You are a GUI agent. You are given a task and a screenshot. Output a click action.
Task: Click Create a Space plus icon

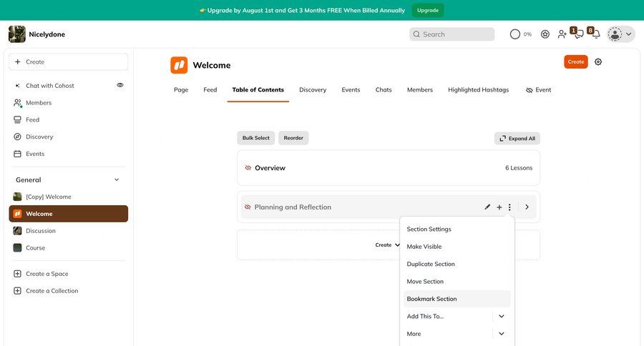pyautogui.click(x=17, y=274)
